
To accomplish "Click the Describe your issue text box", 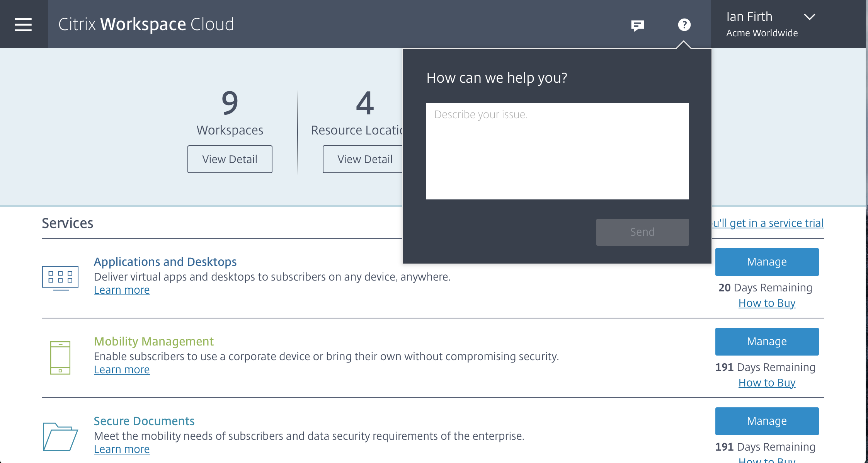I will click(557, 151).
